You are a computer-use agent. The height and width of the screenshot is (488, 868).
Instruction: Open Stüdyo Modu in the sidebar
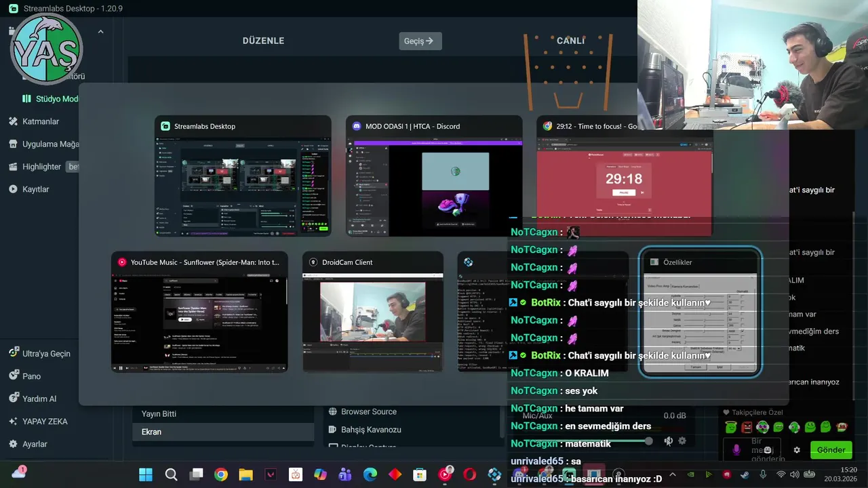pyautogui.click(x=51, y=99)
